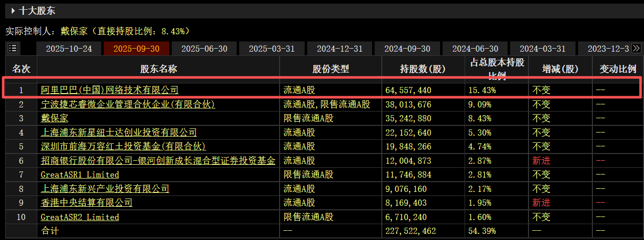The width and height of the screenshot is (644, 240).
Task: Open the 2024-12-31 date tab
Action: click(340, 49)
